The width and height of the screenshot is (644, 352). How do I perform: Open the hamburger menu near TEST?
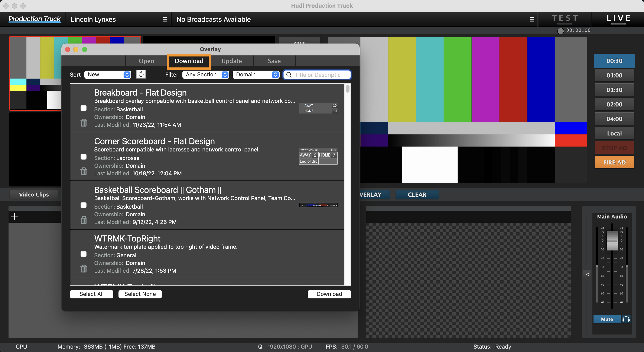[x=531, y=19]
